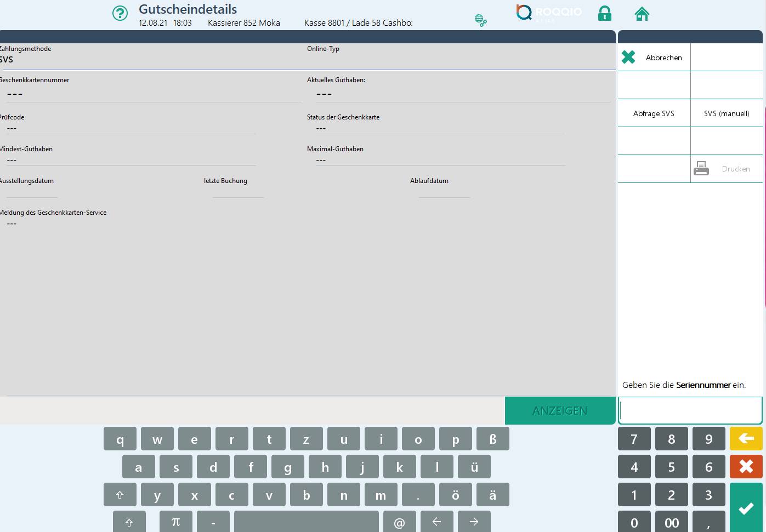Open the help question mark icon
766x532 pixels.
click(120, 13)
